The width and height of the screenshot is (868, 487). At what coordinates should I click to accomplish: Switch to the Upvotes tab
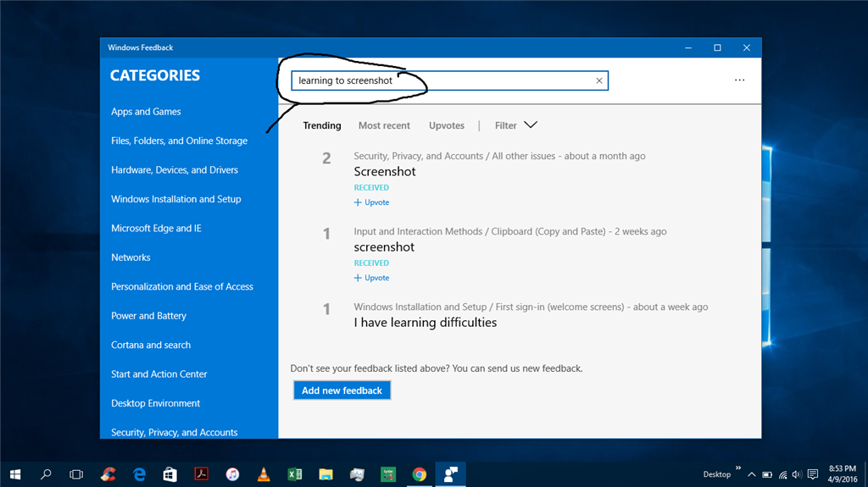pos(446,125)
